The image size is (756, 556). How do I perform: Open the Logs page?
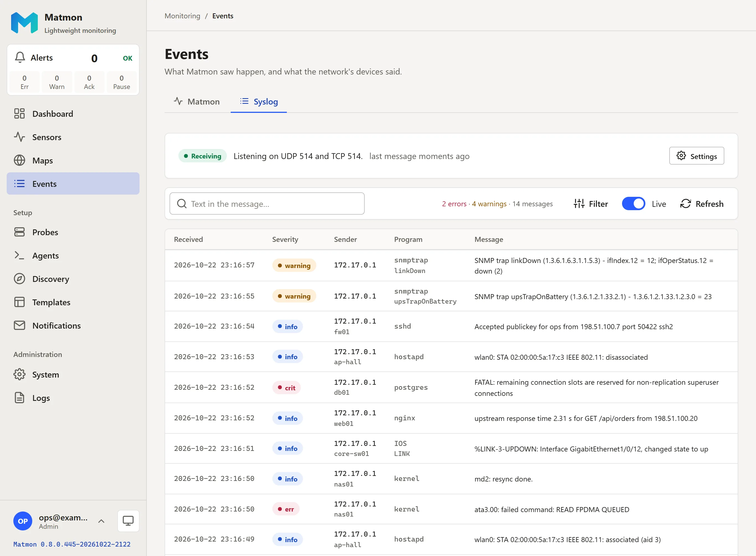click(73, 398)
